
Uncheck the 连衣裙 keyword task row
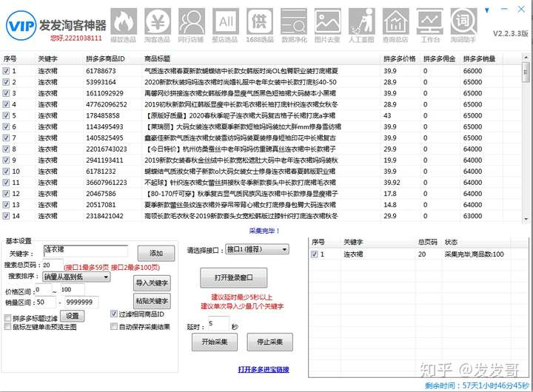[315, 254]
